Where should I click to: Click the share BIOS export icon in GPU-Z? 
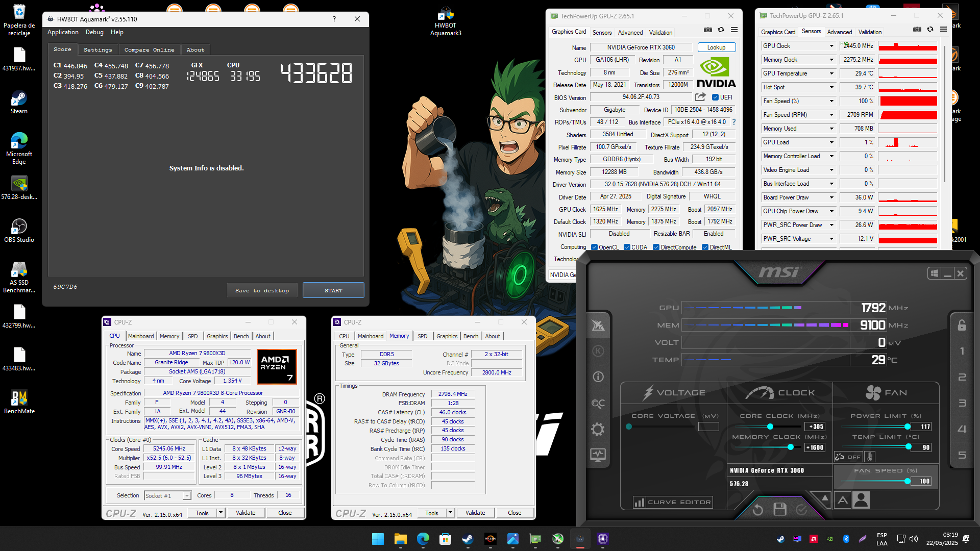point(700,97)
